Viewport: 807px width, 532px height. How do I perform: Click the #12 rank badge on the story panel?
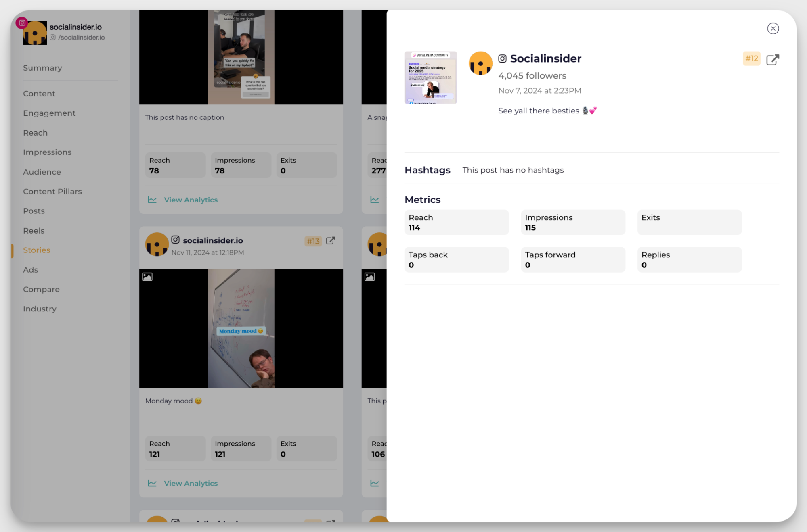[751, 58]
